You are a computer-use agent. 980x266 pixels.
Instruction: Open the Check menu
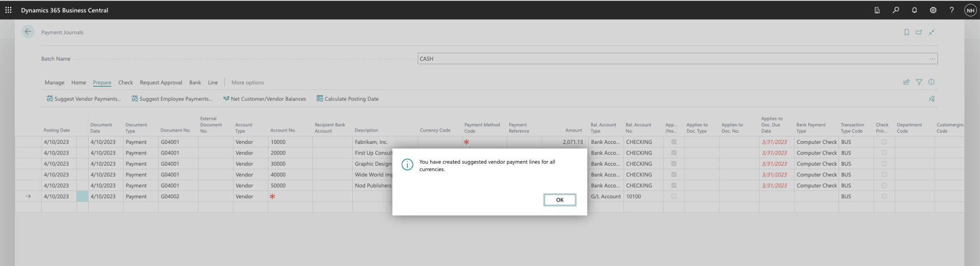tap(125, 83)
